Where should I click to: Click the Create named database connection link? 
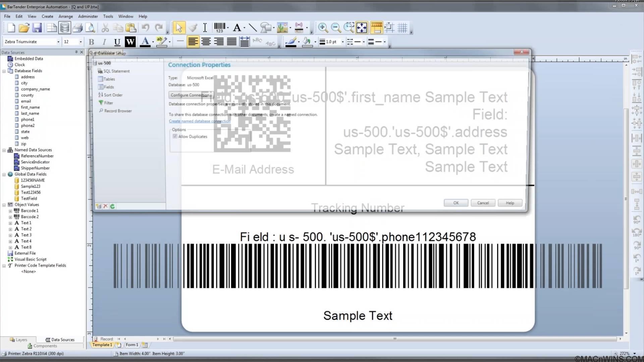200,121
